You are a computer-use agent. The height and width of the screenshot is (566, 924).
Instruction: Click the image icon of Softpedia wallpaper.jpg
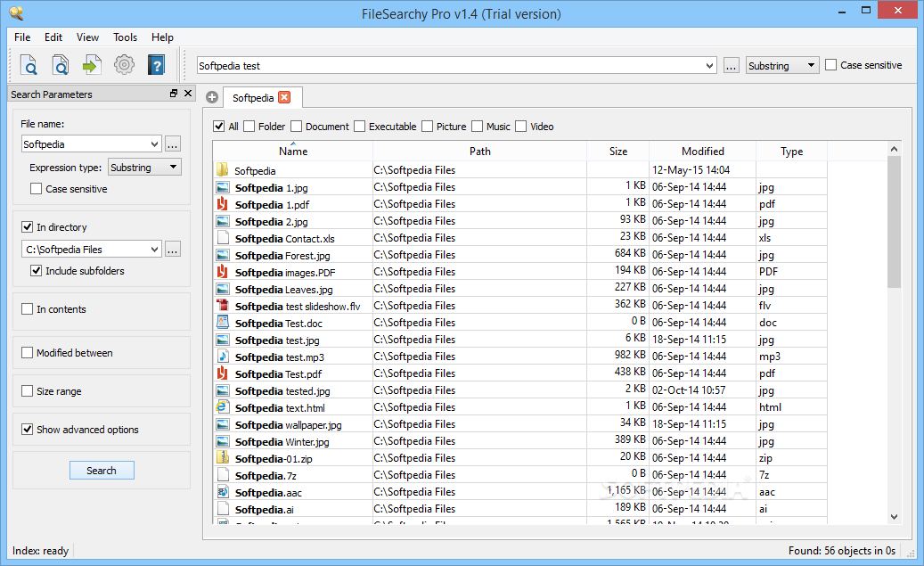pyautogui.click(x=222, y=424)
